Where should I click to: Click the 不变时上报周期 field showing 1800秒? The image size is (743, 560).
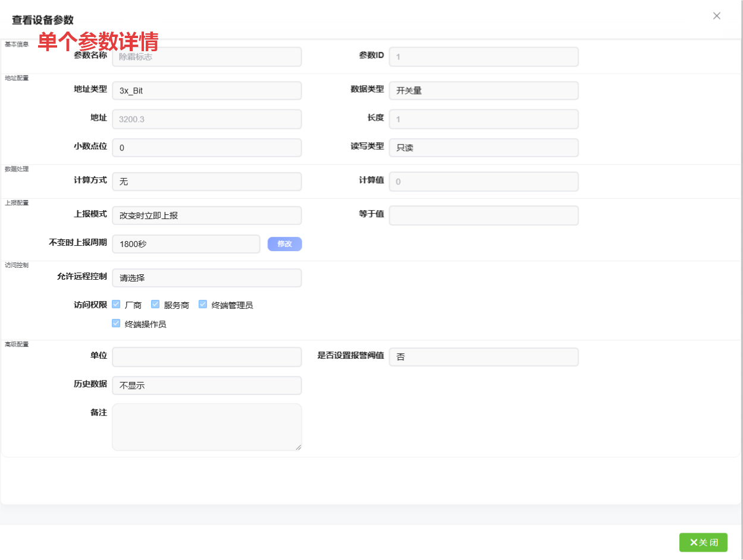[x=186, y=244]
